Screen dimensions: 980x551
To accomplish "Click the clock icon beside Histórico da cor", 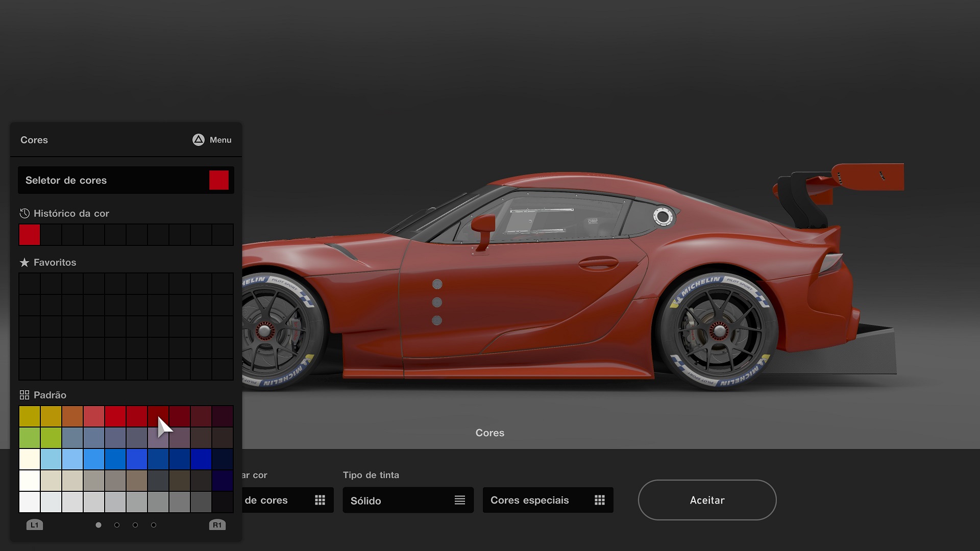I will pyautogui.click(x=23, y=213).
